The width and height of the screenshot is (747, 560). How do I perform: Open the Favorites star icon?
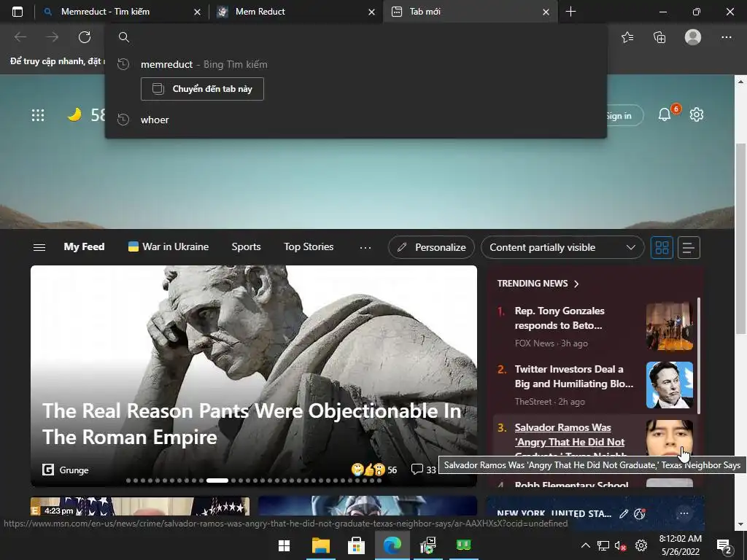point(627,37)
